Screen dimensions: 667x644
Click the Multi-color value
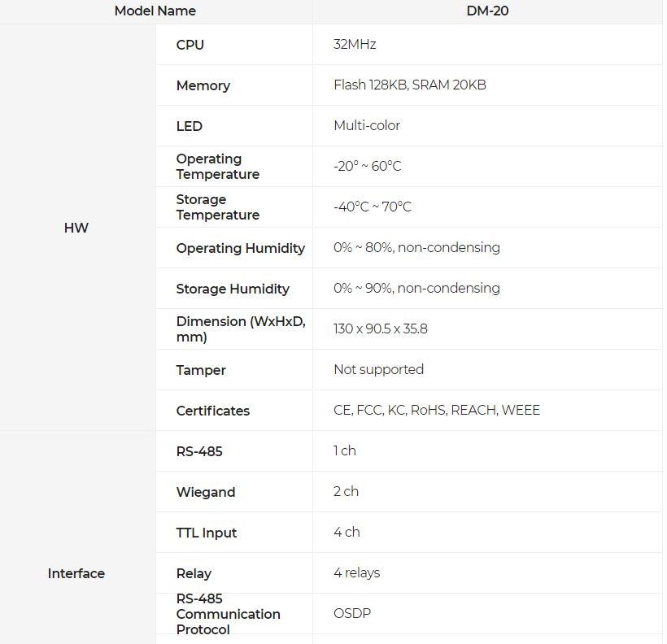click(366, 126)
